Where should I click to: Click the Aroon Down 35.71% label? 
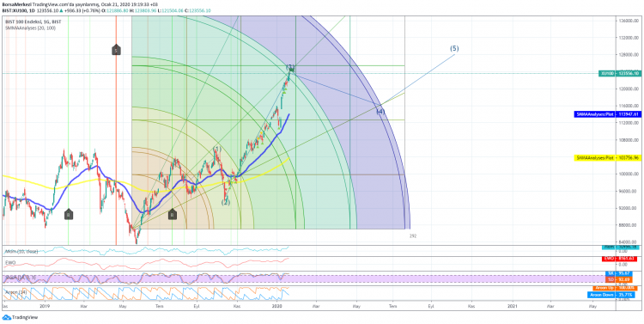pyautogui.click(x=612, y=295)
